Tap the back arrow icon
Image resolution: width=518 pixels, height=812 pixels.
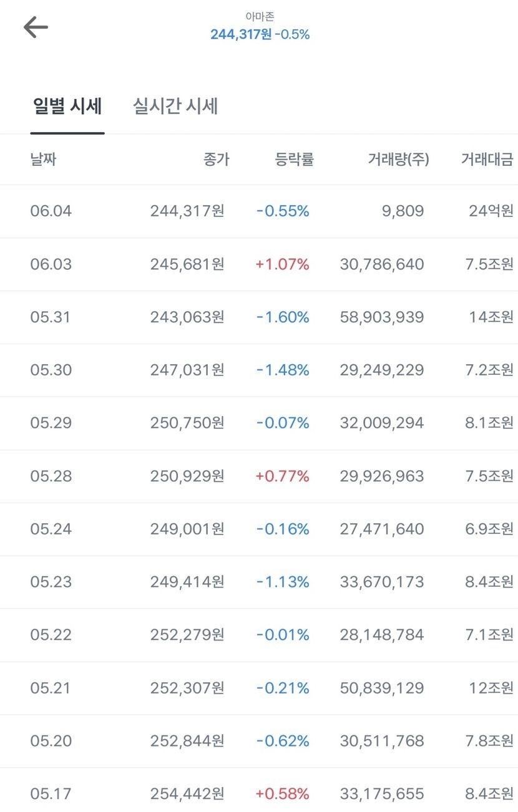(x=36, y=27)
